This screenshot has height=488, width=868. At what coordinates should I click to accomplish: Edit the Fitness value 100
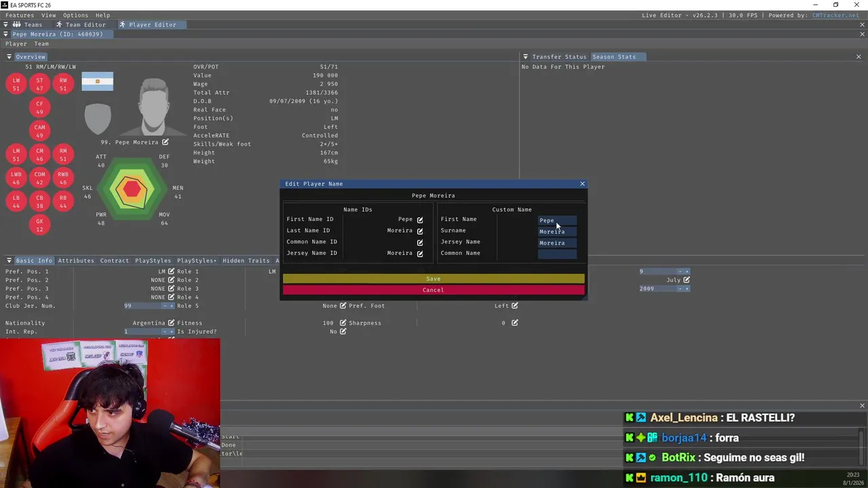pyautogui.click(x=343, y=323)
